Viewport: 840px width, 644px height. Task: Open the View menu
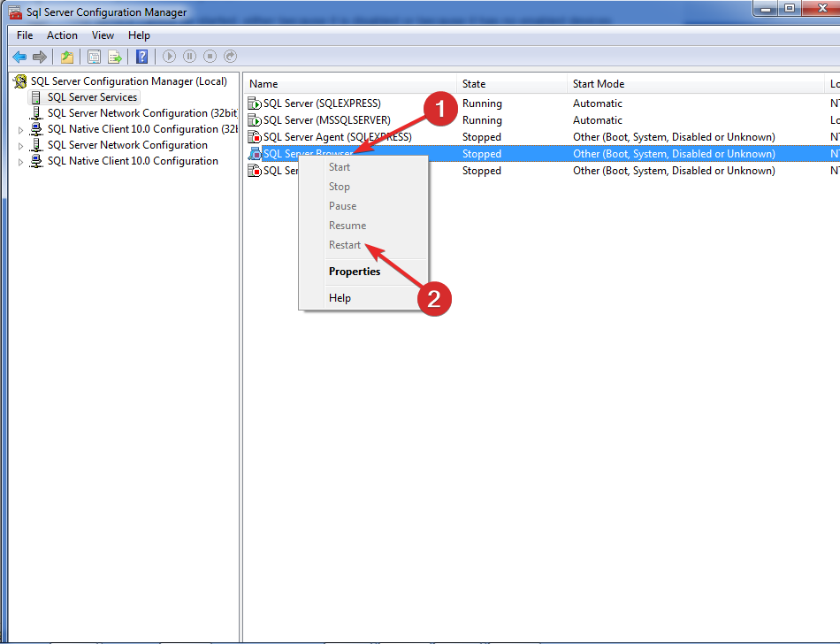[103, 35]
